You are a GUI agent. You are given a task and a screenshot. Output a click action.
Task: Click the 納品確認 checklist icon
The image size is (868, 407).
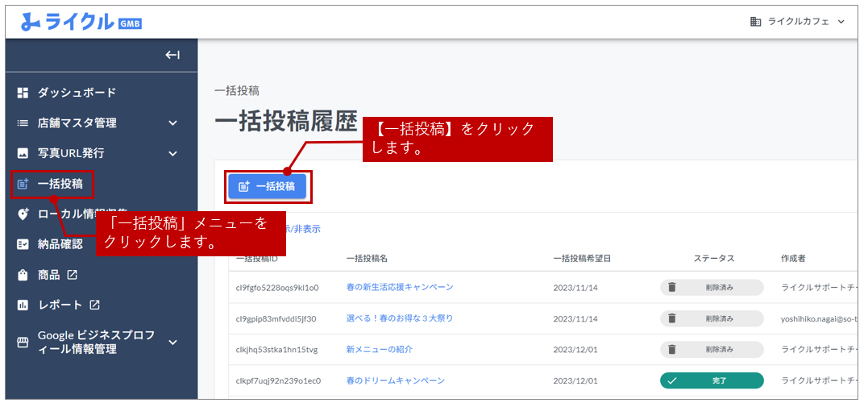23,244
